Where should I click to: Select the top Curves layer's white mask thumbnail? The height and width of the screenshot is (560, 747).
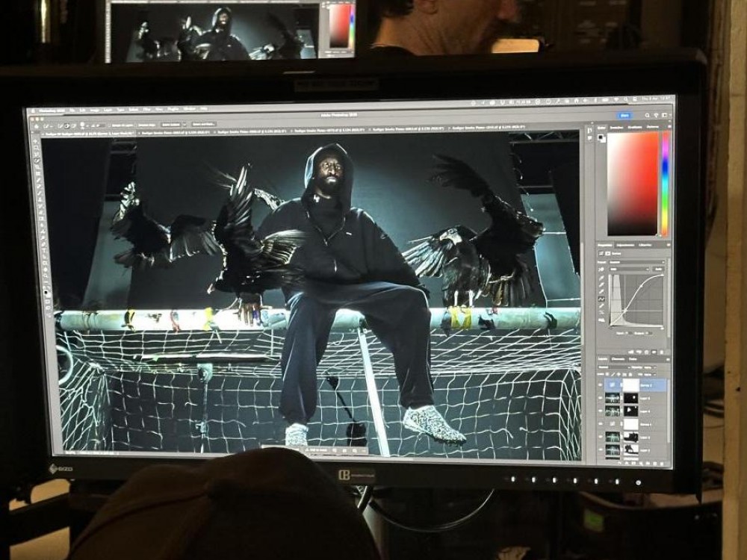pyautogui.click(x=630, y=384)
